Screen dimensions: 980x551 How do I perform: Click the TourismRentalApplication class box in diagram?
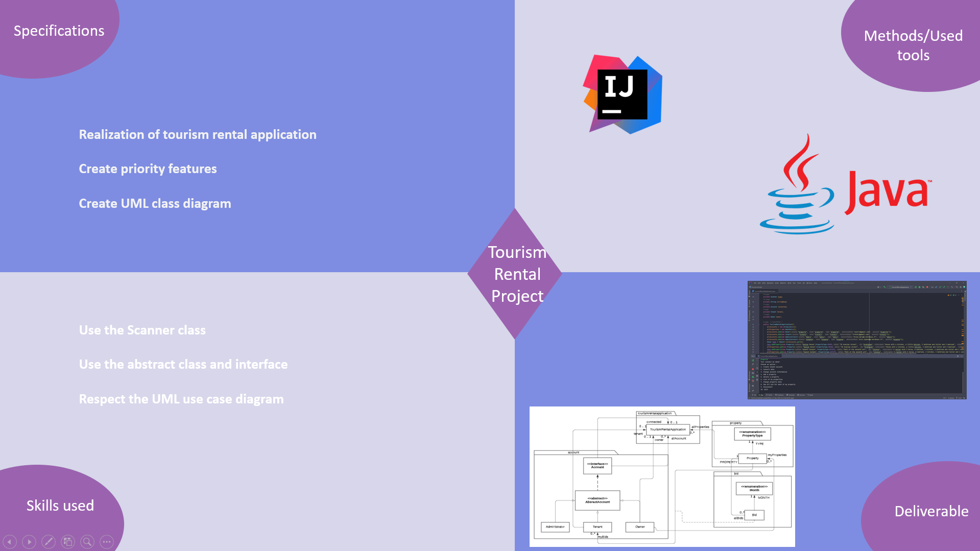click(668, 429)
